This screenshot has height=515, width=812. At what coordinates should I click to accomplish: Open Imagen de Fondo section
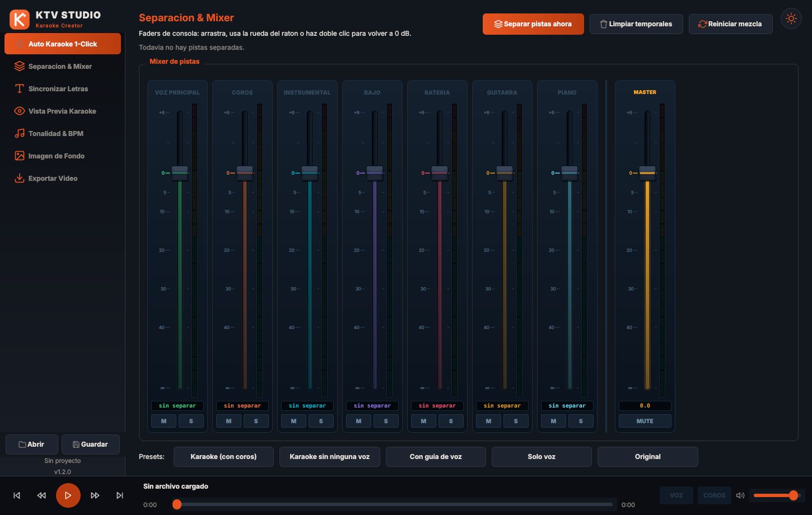(63, 156)
